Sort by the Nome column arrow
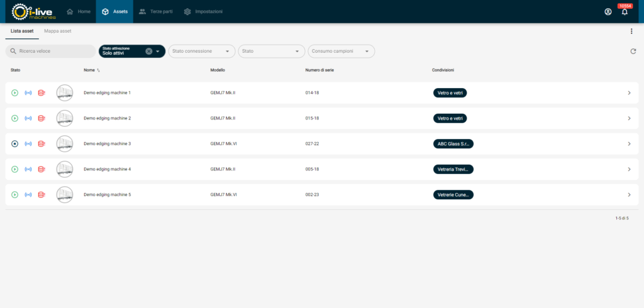 (99, 70)
